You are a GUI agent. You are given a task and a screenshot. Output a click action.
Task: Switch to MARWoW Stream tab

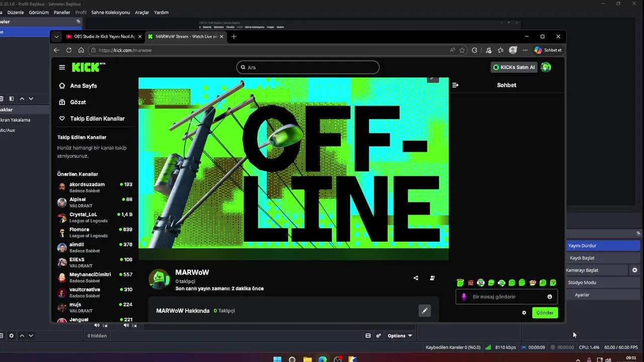click(186, 37)
